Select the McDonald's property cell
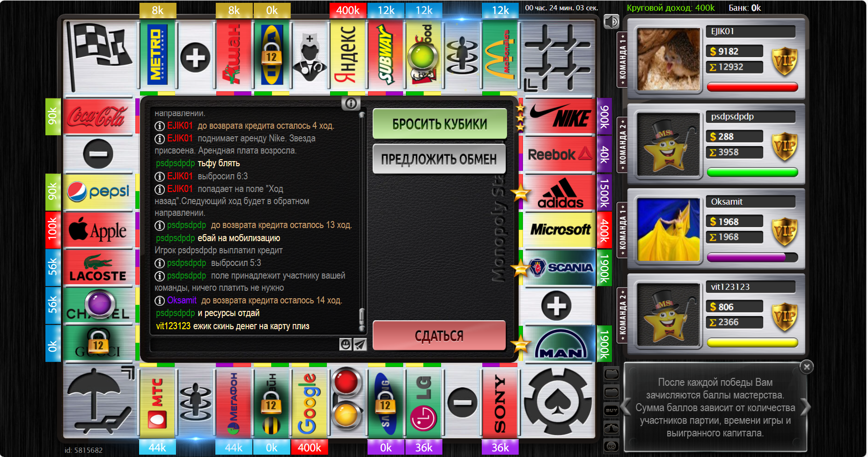This screenshot has width=868, height=457. pos(500,55)
